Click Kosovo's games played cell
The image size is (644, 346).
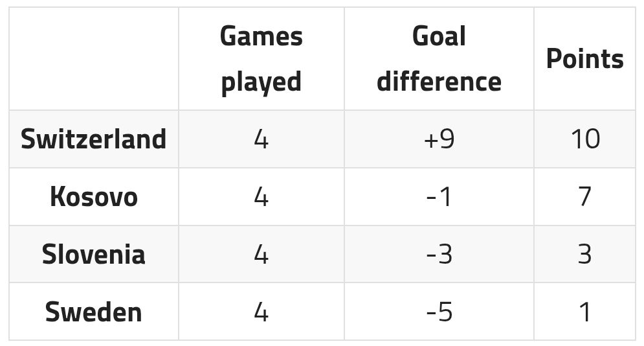(261, 197)
